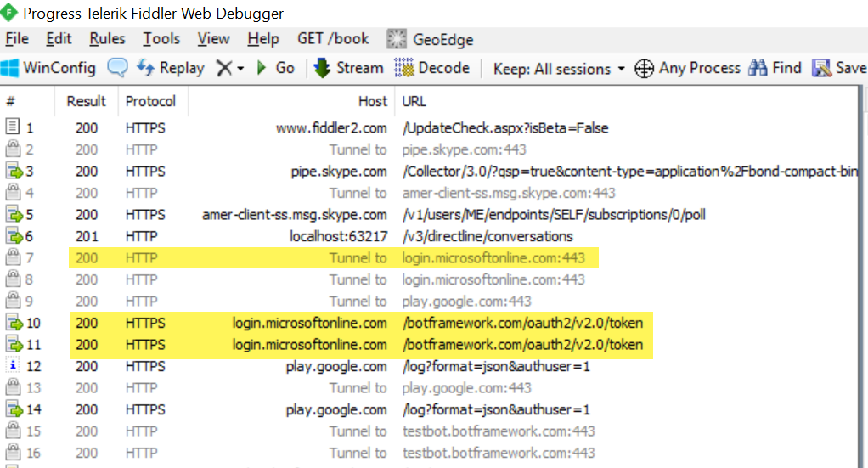Select session 12 play.google.com host cell
The image size is (868, 468).
(x=336, y=366)
